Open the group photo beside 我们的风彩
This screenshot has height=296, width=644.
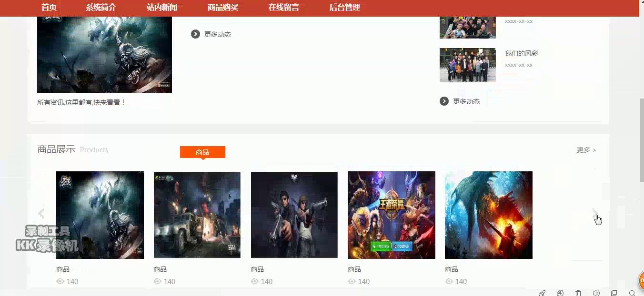coord(468,65)
